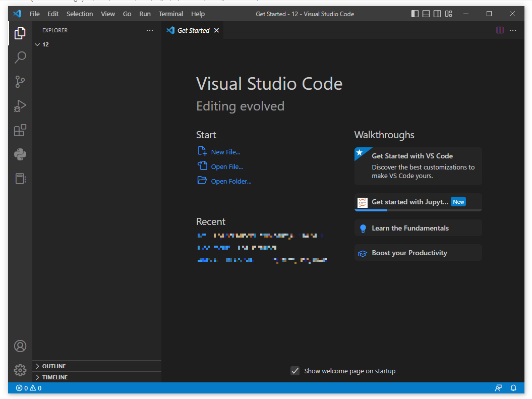Click the window title Get Started - 12
Viewport: 532px width, 399px height.
pyautogui.click(x=305, y=14)
